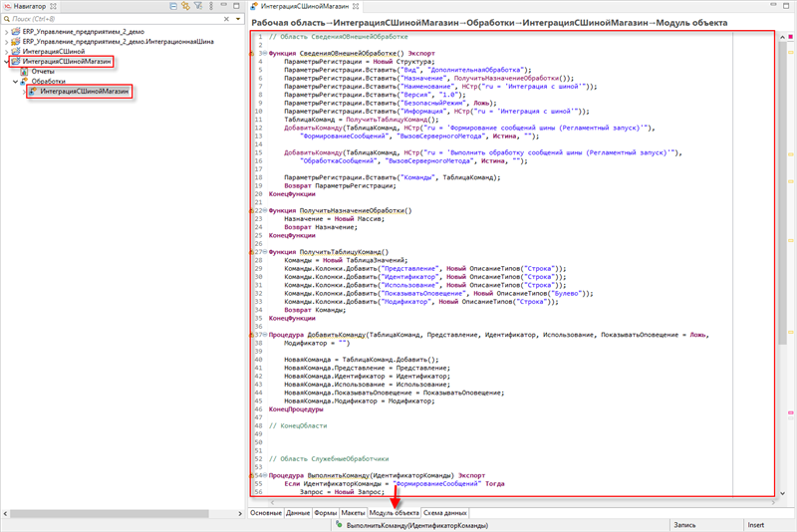Click the ИнтеграцияСШиной project icon
This screenshot has height=532, width=797.
tap(13, 52)
